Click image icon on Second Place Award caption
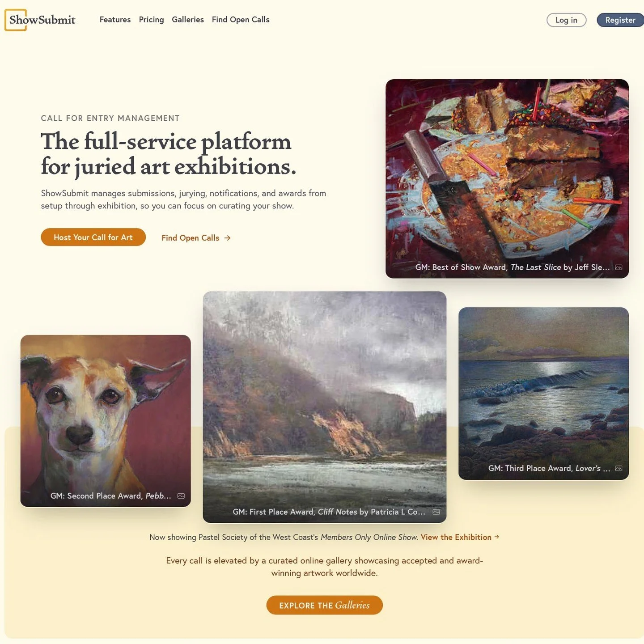Screen dimensions: 644x644 coord(181,496)
